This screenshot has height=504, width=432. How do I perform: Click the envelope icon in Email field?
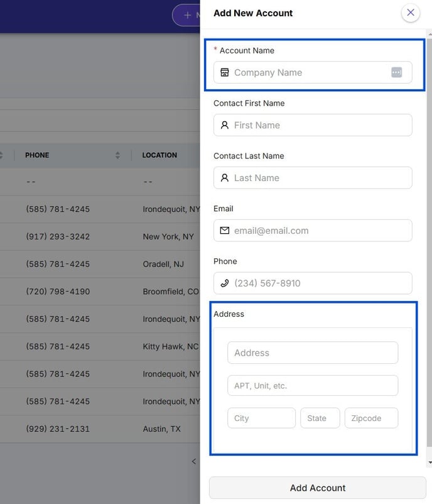pos(225,231)
